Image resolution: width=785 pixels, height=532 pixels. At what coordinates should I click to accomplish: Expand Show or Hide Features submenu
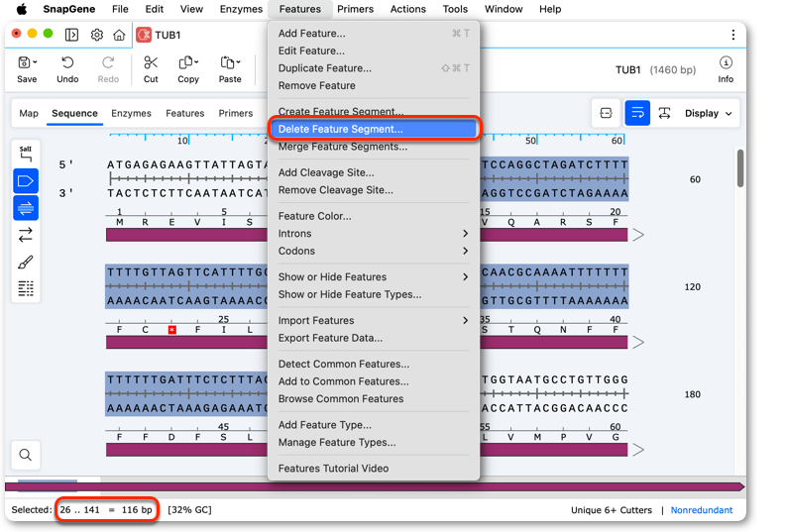pyautogui.click(x=374, y=277)
